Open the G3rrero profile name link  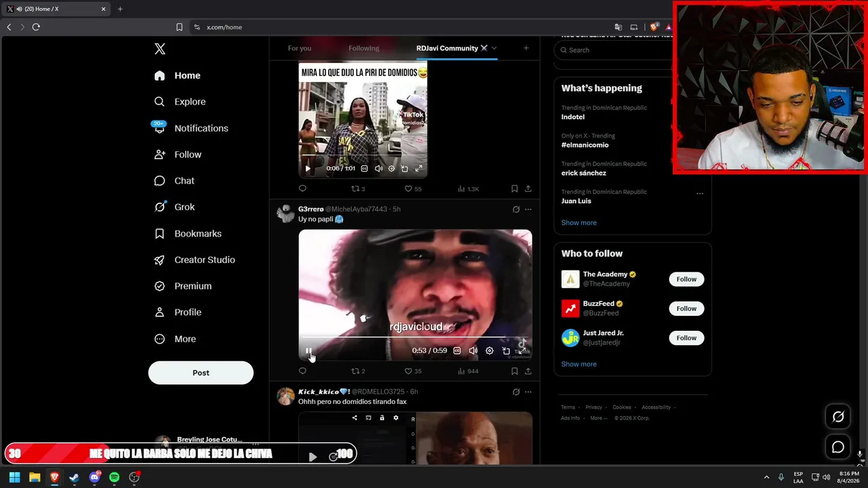click(x=311, y=209)
